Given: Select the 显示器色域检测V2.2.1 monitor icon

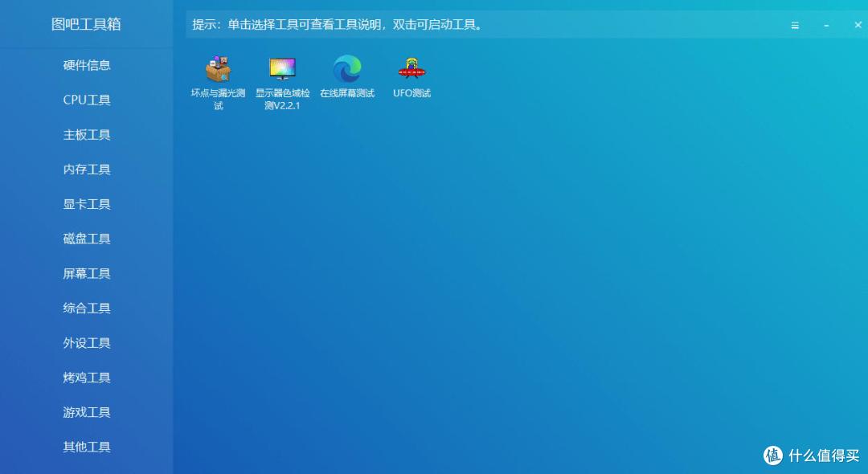Looking at the screenshot, I should click(x=282, y=70).
